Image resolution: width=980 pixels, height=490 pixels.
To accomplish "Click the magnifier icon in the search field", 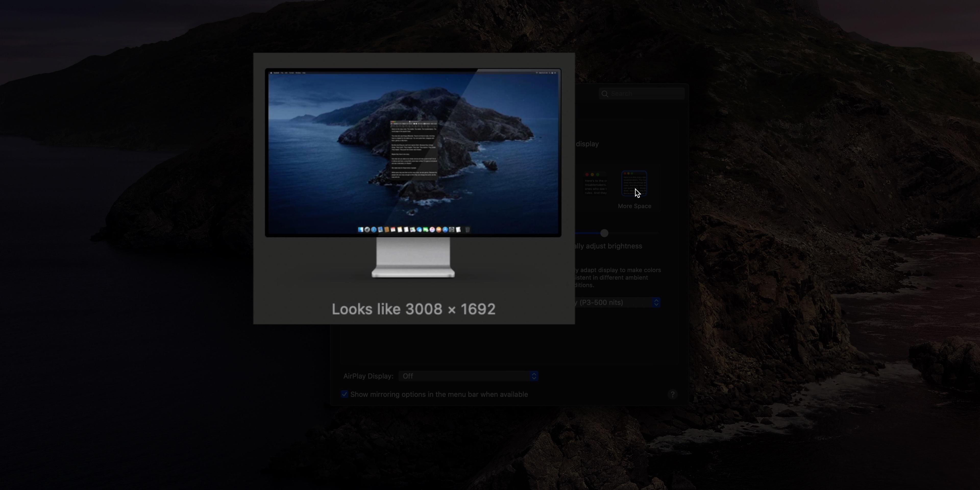I will pyautogui.click(x=605, y=94).
